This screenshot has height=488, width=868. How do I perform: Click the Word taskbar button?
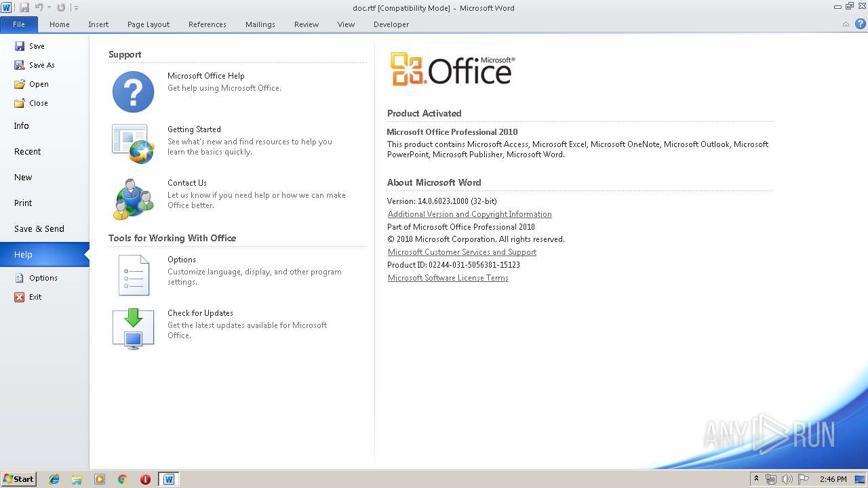pos(169,479)
